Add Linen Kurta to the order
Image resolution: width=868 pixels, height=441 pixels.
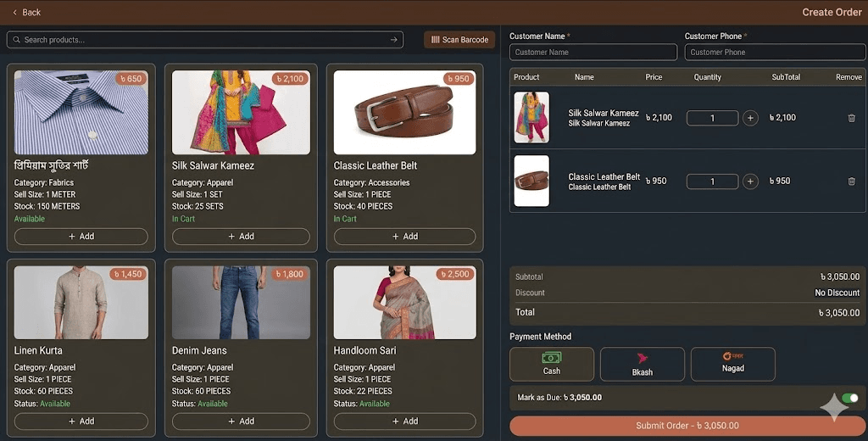(81, 421)
